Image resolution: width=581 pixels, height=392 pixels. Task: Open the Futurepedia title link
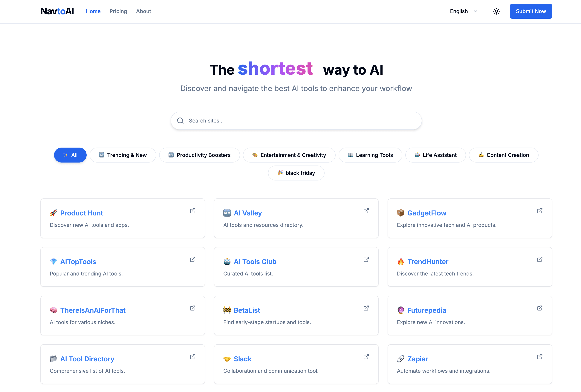427,310
